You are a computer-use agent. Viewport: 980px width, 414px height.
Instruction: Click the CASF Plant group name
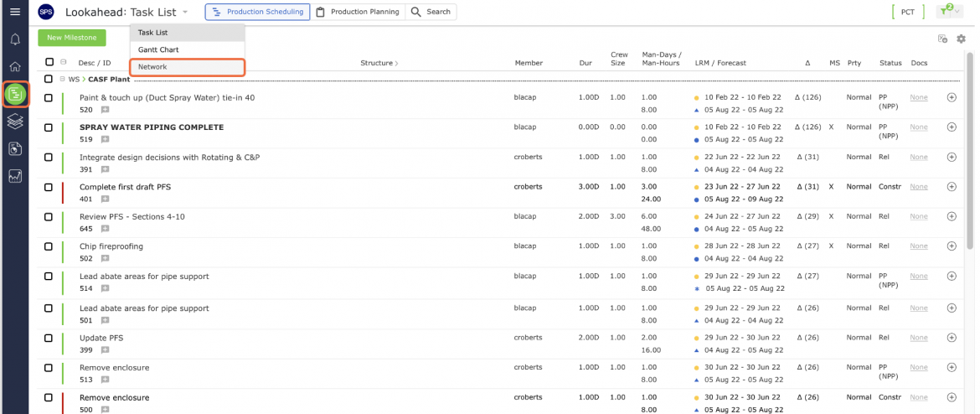pos(110,80)
